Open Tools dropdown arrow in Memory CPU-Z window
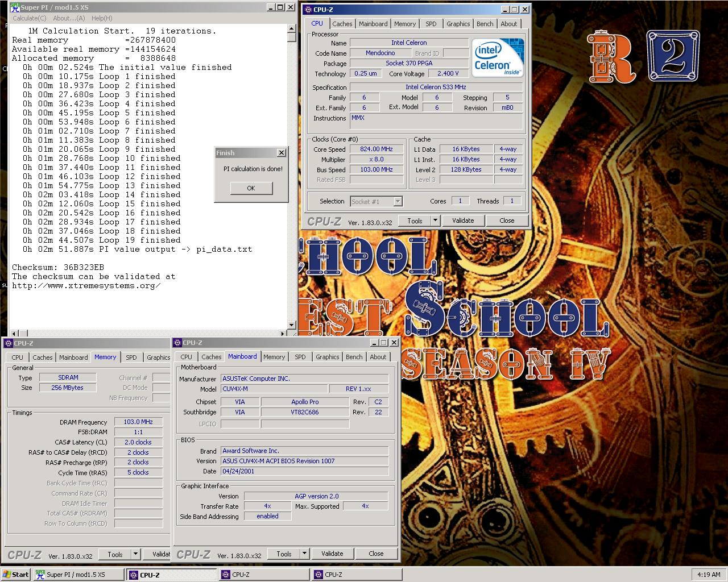 pyautogui.click(x=135, y=554)
